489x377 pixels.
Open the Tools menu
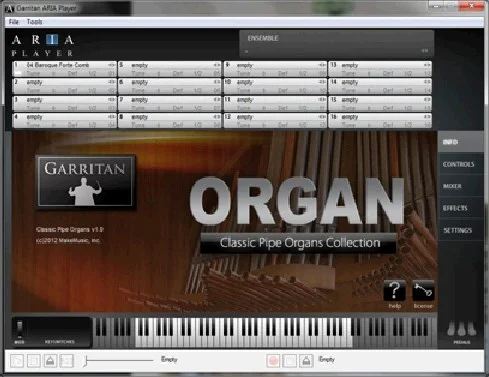click(34, 22)
